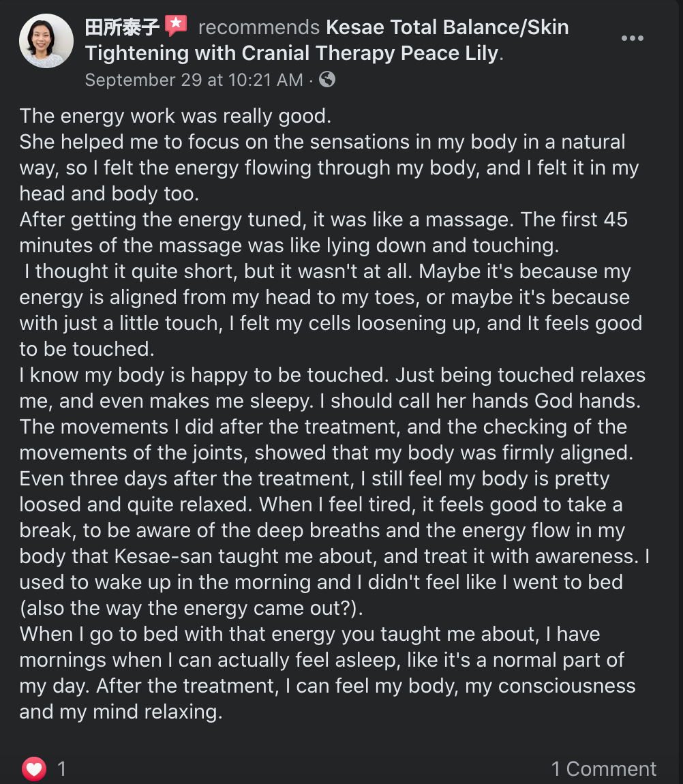
Task: Click the red recommendation star badge
Action: [x=176, y=25]
